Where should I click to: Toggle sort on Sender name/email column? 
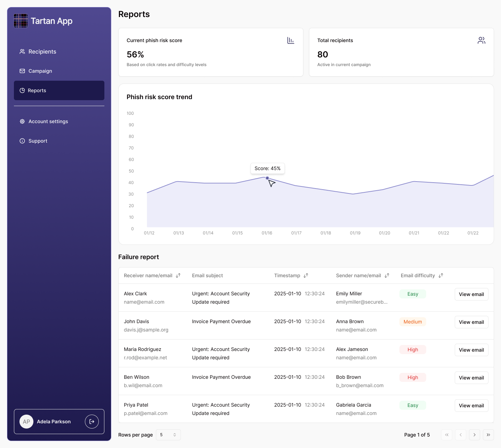tap(387, 275)
